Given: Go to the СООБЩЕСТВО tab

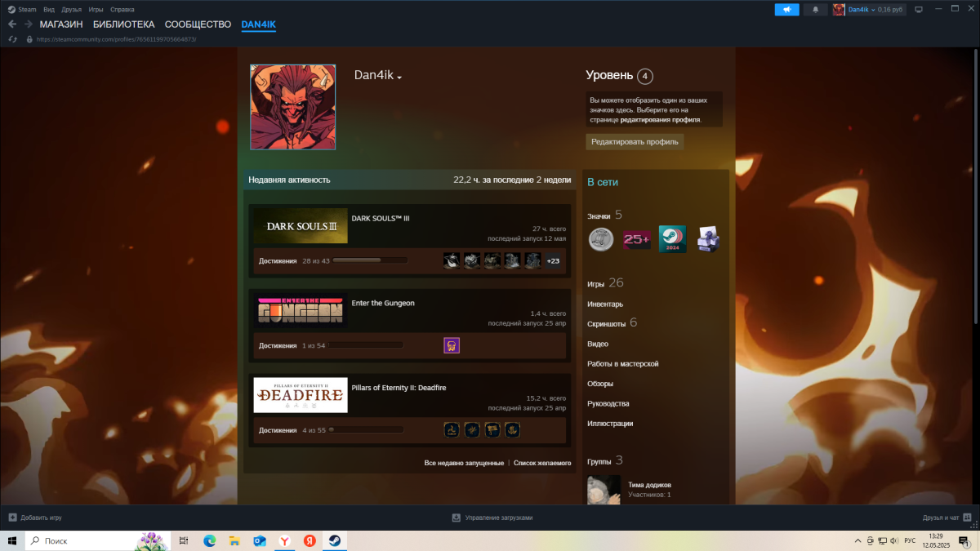Looking at the screenshot, I should click(198, 24).
